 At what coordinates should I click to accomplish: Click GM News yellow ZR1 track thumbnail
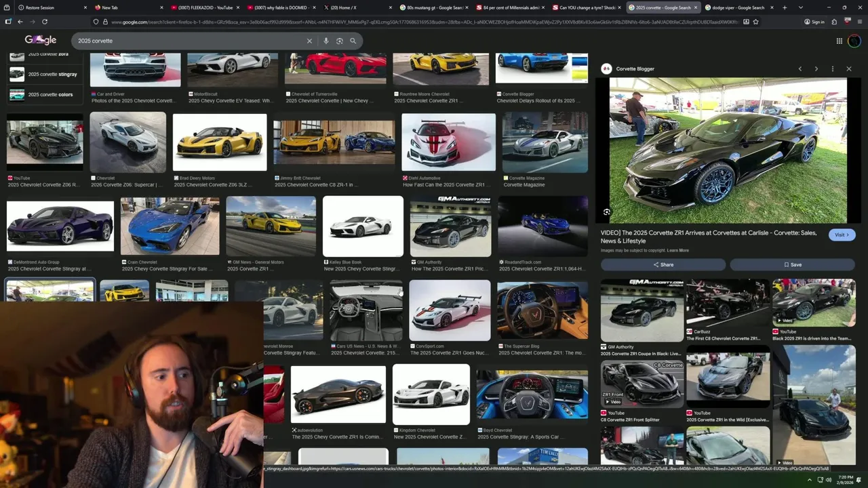click(271, 226)
